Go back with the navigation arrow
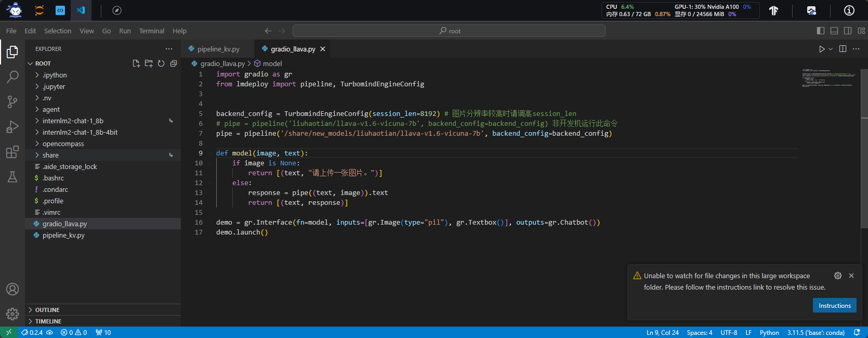The height and width of the screenshot is (338, 868). [268, 31]
